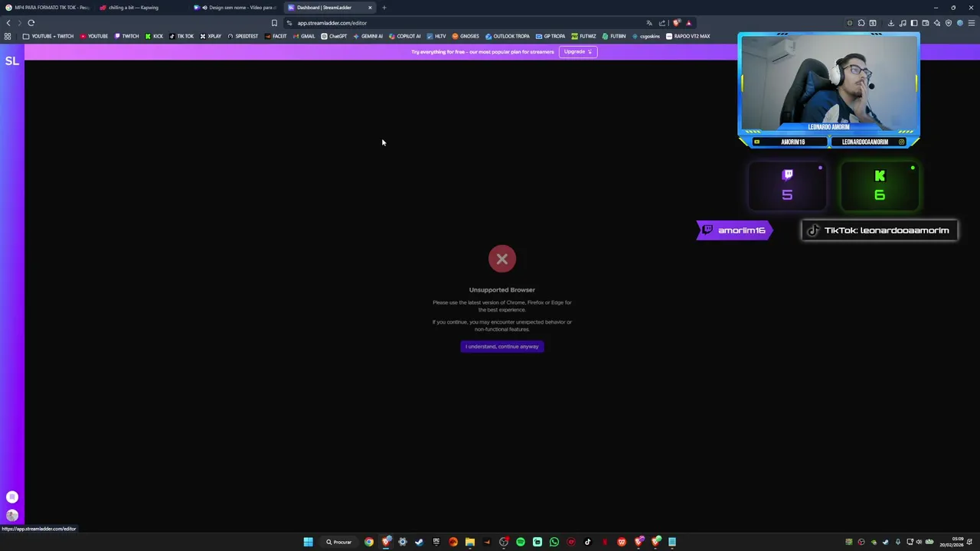Open the YOUTUBE + TWITCH bookmark folder
980x551 pixels.
48,36
